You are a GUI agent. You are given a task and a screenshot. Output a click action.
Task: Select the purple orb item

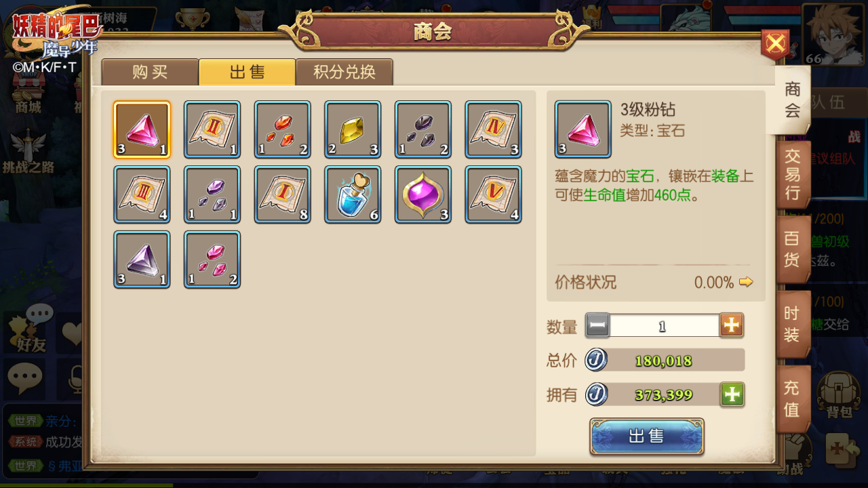423,195
